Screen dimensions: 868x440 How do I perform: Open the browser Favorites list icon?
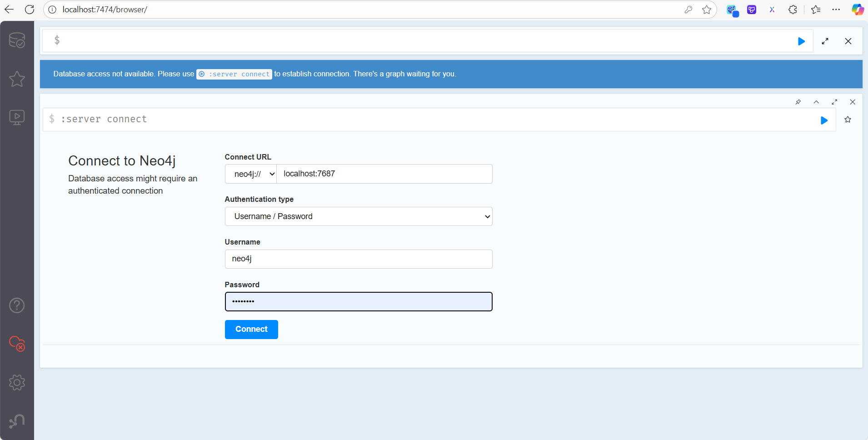(x=816, y=10)
